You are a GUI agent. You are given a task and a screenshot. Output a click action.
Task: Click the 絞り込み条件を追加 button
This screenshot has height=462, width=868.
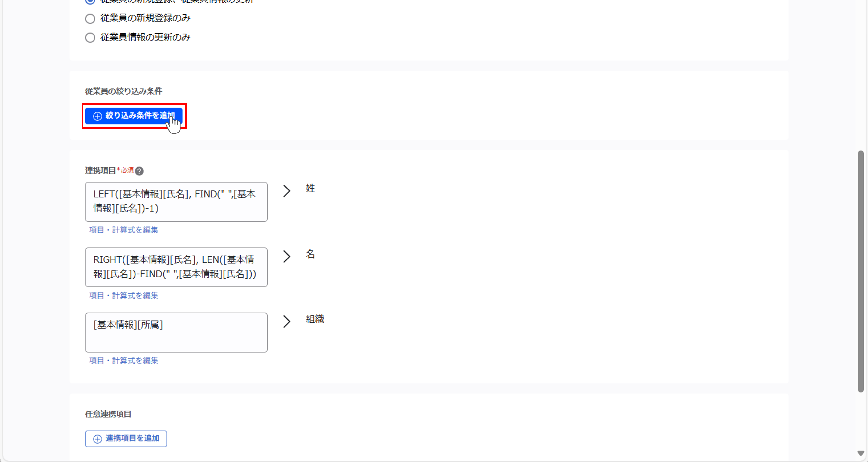(x=133, y=116)
